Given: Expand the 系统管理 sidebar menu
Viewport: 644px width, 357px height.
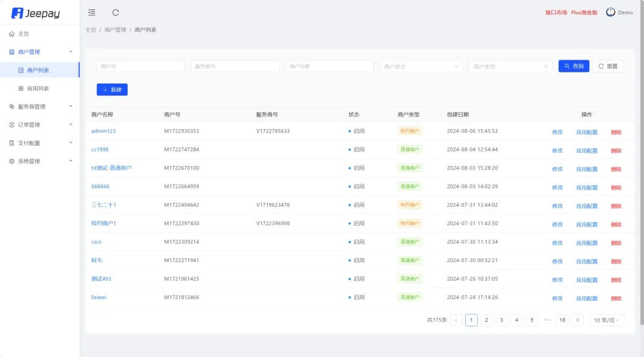Looking at the screenshot, I should tap(39, 161).
